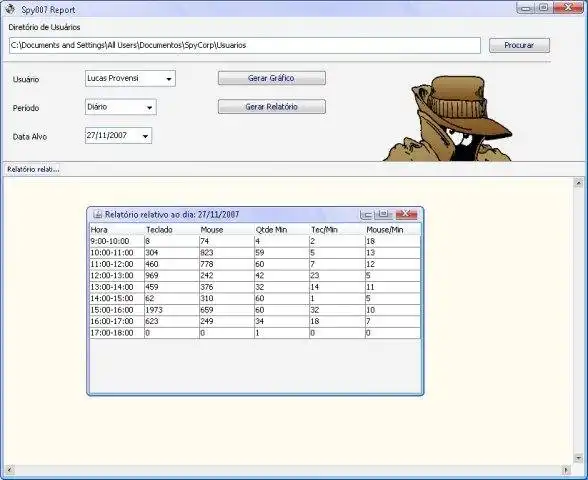This screenshot has width=588, height=480.
Task: Click the Hora column header
Action: (117, 230)
